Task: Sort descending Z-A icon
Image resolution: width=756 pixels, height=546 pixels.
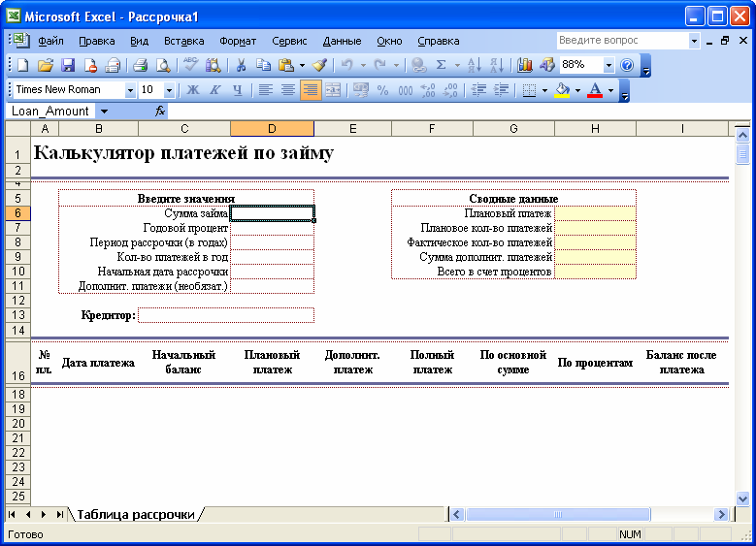Action: tap(497, 65)
